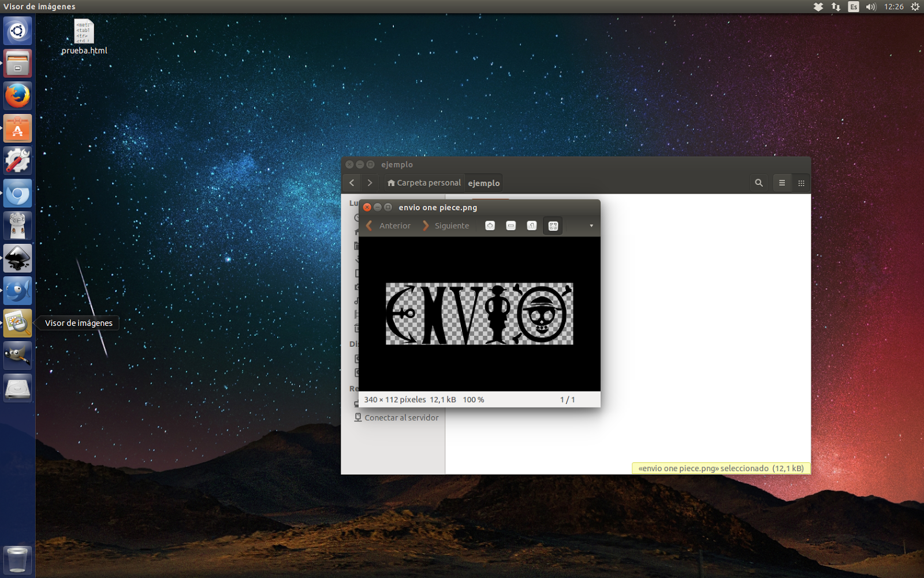Open the Es keyboard layout indicator
Screen dimensions: 924x578
[854, 7]
